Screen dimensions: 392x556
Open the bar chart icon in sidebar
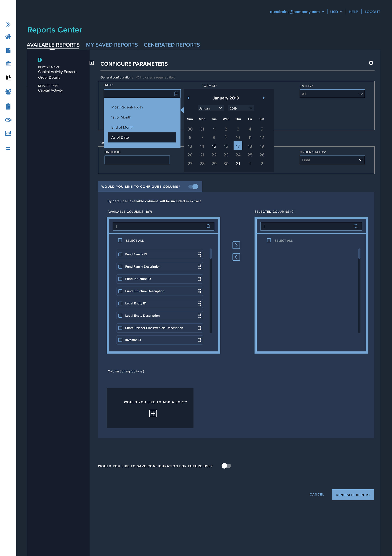click(x=8, y=133)
